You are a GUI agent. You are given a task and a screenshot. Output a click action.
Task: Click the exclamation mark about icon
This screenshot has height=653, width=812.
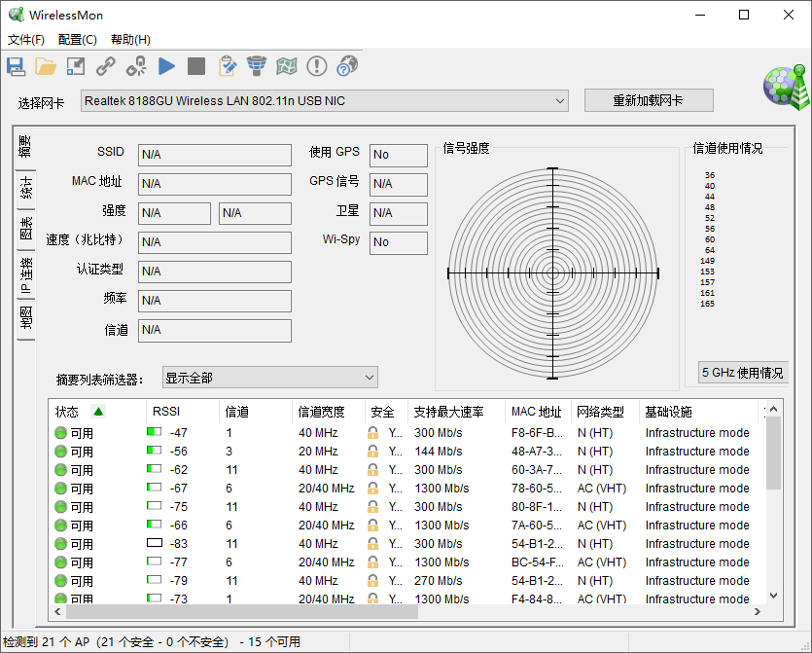(316, 66)
